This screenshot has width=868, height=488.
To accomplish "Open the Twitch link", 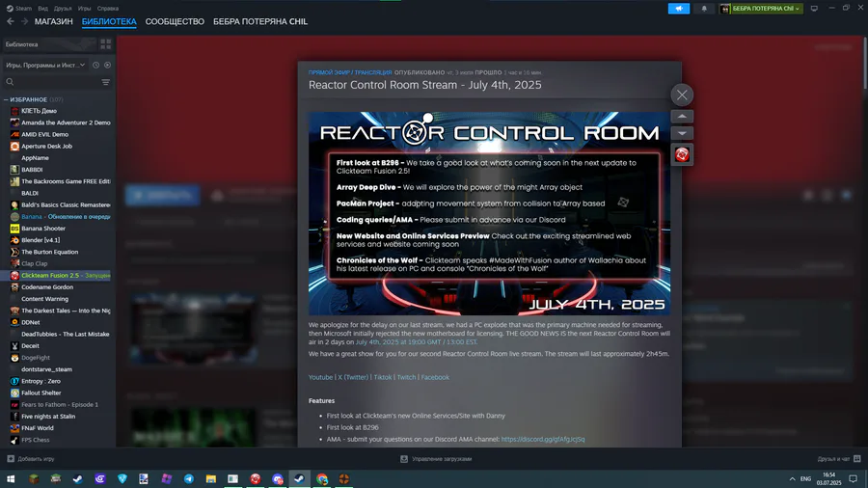I will point(406,377).
